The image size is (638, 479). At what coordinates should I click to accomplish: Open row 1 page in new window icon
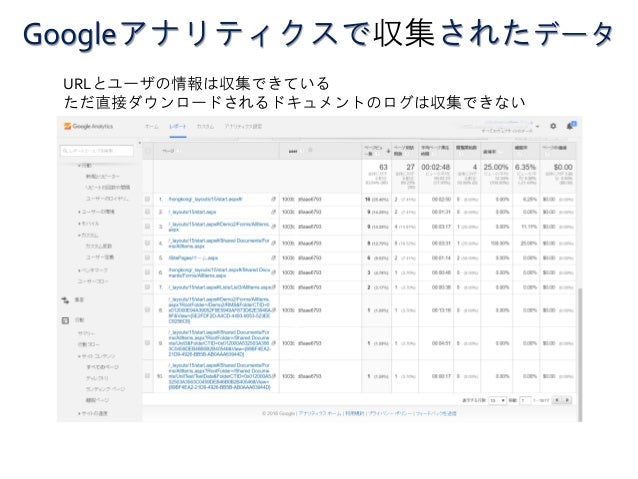point(274,199)
